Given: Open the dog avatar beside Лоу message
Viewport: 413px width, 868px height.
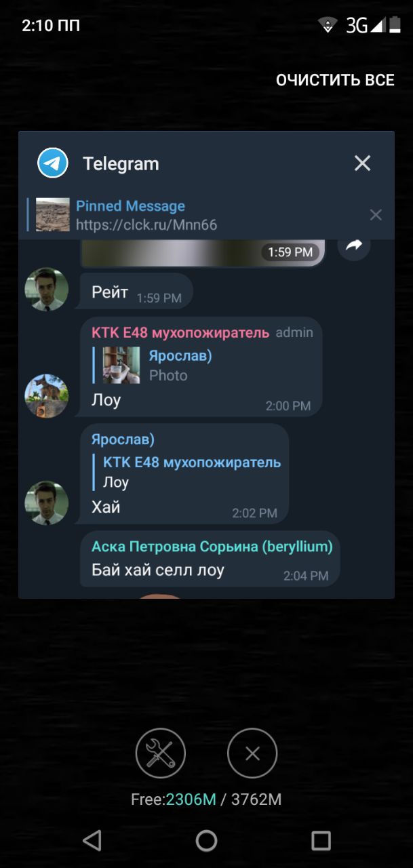Looking at the screenshot, I should tap(47, 396).
